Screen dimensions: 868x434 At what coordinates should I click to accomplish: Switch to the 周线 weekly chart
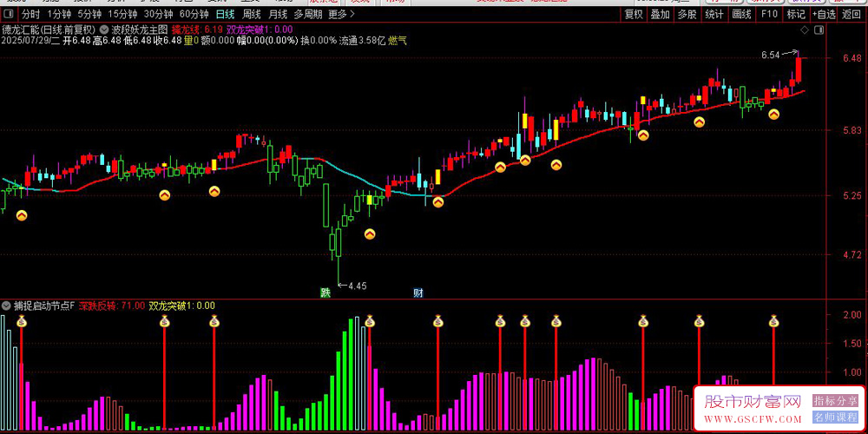252,15
